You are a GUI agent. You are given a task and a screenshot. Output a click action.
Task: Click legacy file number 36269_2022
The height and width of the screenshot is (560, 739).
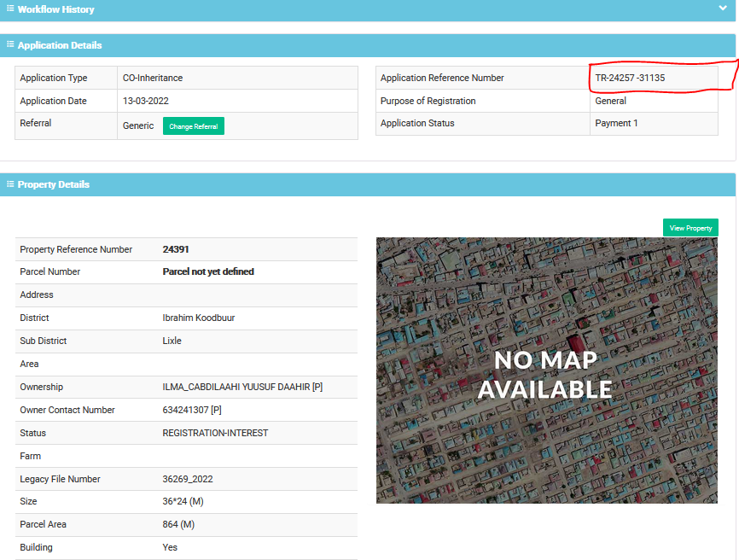[188, 479]
